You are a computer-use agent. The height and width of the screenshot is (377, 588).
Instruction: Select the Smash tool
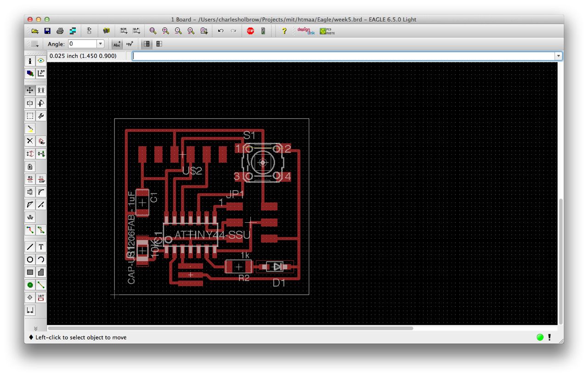pos(30,192)
